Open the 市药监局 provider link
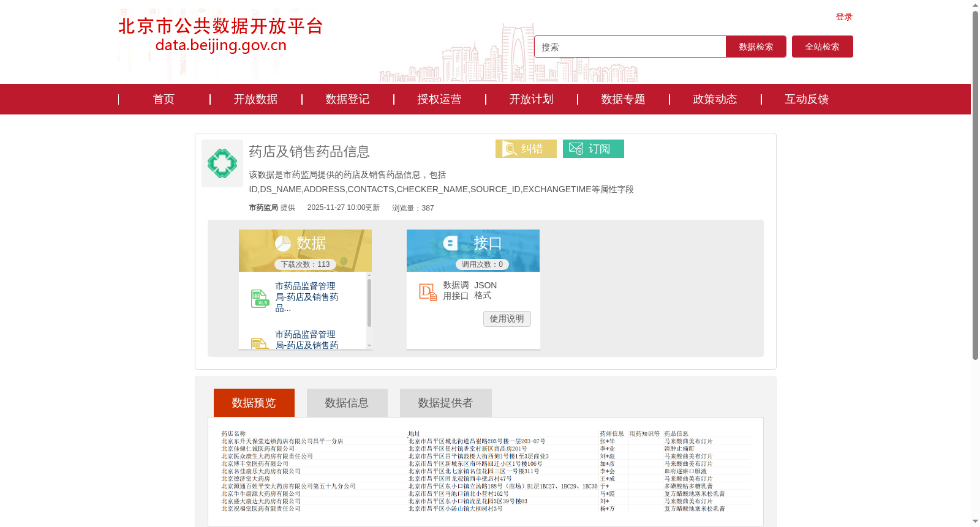980x527 pixels. point(263,207)
